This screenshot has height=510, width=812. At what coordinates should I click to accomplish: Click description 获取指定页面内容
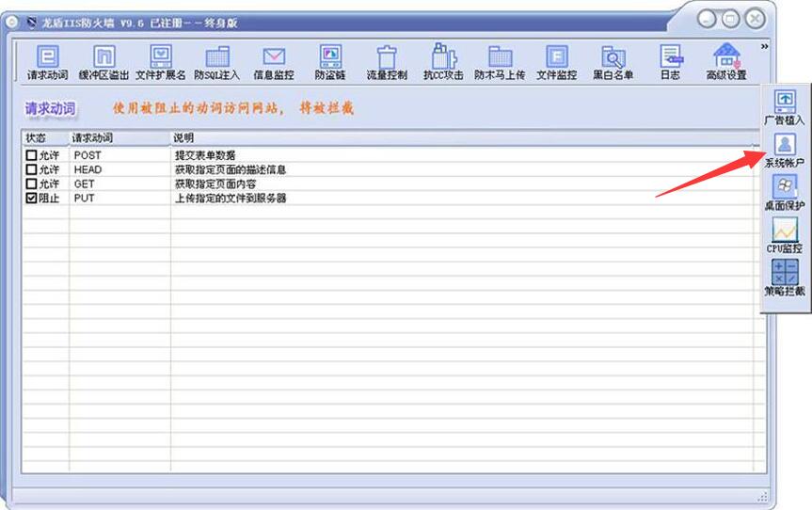(x=215, y=183)
